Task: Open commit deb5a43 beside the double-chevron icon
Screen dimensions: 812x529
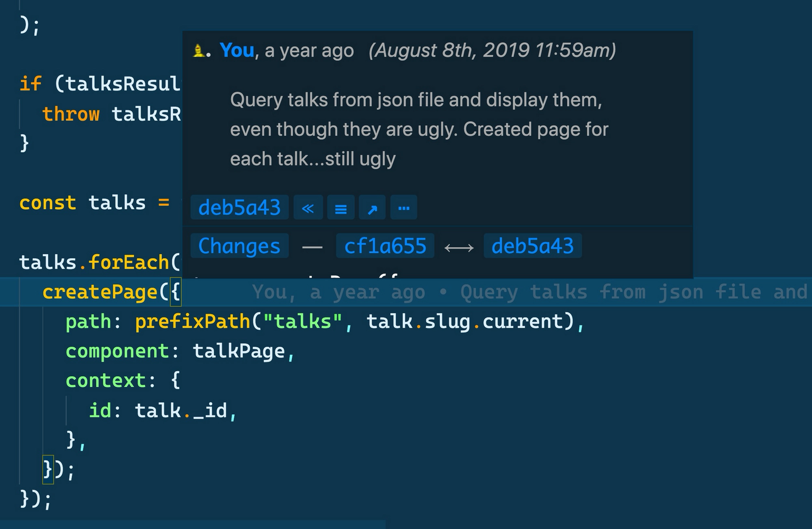Action: pos(239,208)
